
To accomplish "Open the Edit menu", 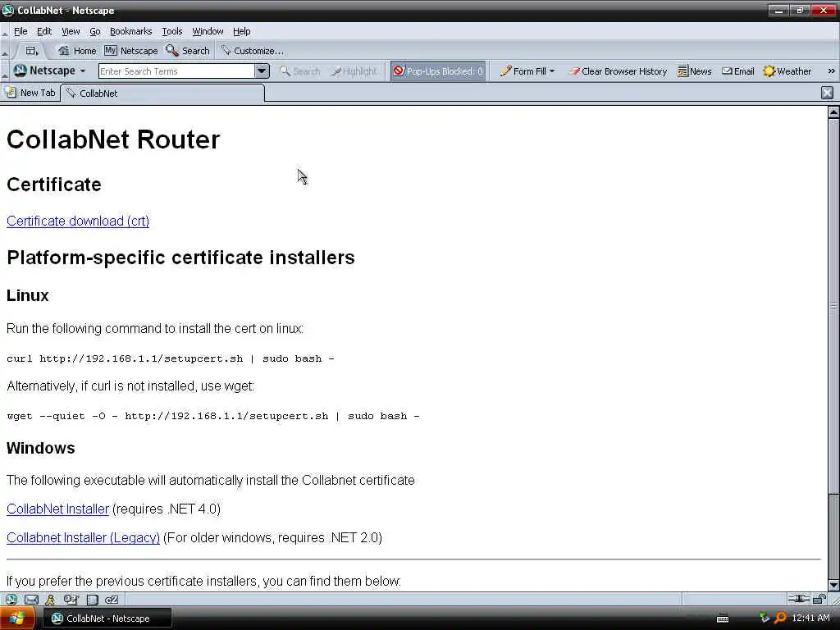I will [x=44, y=32].
